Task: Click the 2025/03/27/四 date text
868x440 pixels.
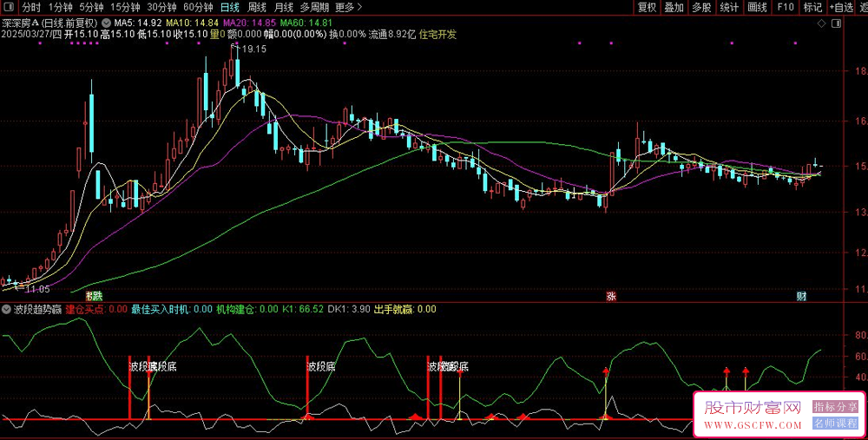Action: point(31,35)
